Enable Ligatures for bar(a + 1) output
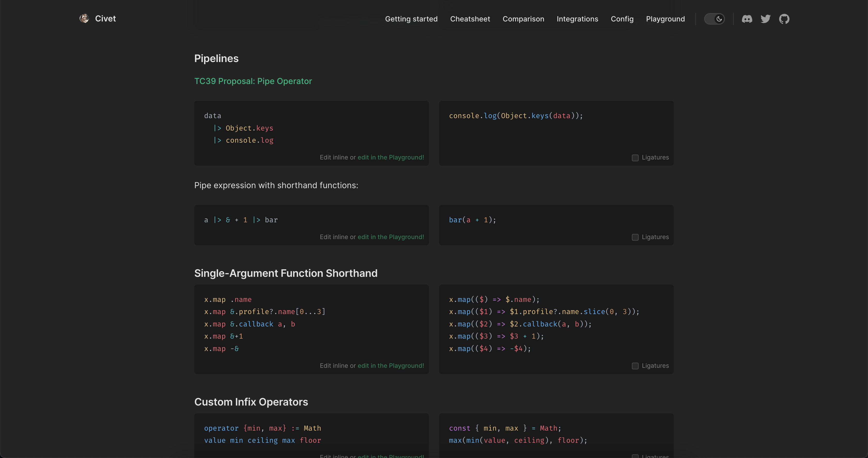This screenshot has height=458, width=868. [x=635, y=237]
